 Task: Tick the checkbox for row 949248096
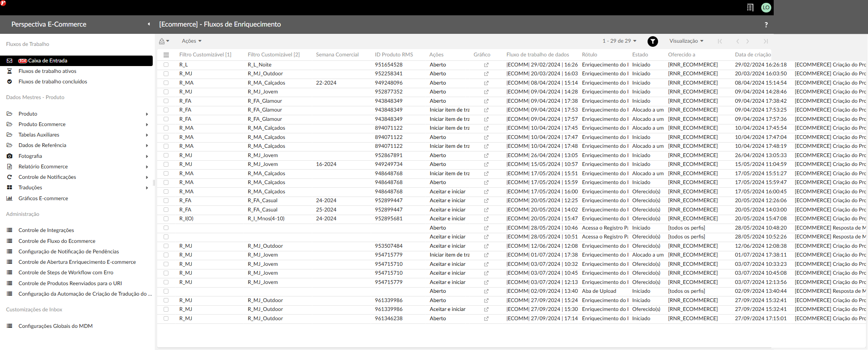[166, 83]
